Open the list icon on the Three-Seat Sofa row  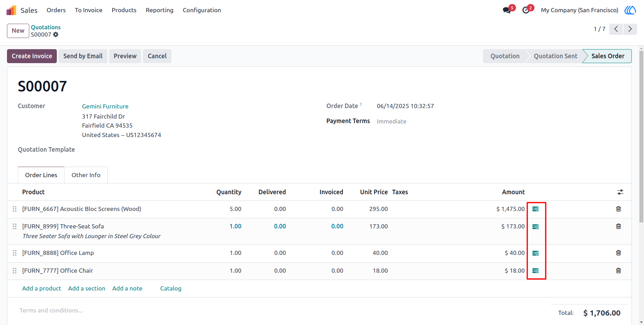coord(536,227)
